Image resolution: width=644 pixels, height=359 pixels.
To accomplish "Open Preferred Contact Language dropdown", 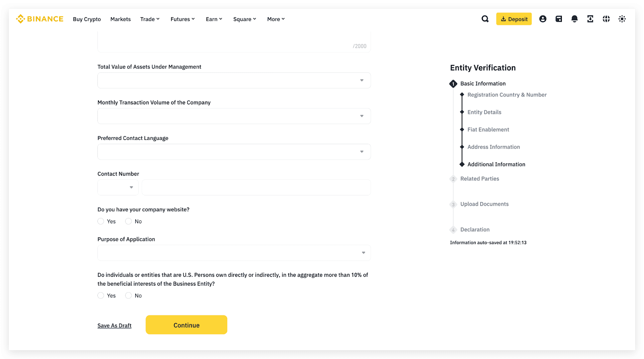I will pyautogui.click(x=234, y=152).
